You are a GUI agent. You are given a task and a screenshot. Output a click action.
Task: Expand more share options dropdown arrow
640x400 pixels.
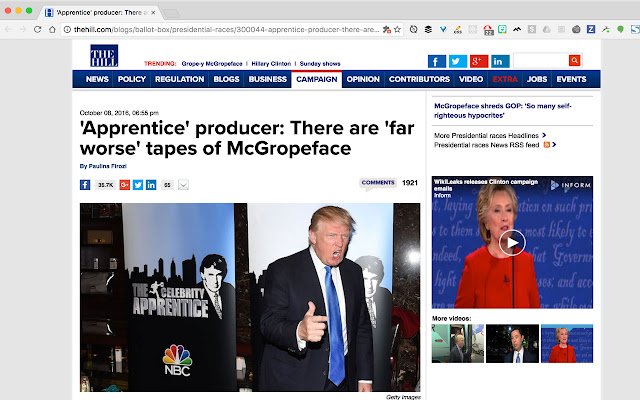(x=183, y=185)
